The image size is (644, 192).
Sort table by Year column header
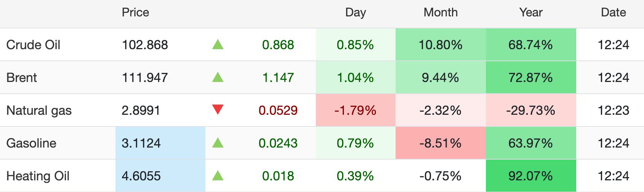click(x=531, y=12)
